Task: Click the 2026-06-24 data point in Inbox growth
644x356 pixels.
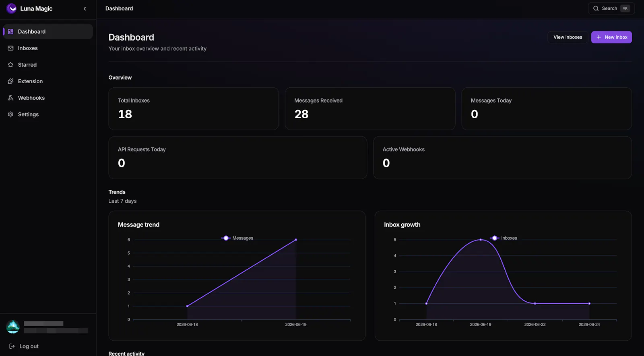Action: 589,304
